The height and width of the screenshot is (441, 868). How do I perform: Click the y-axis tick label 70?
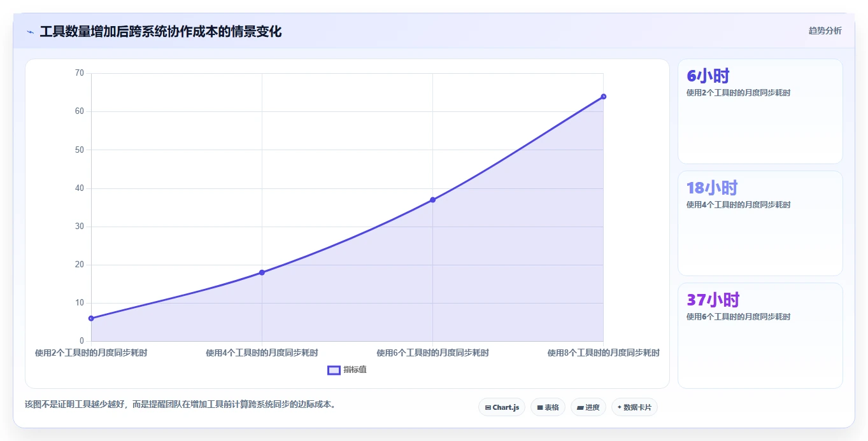click(x=80, y=73)
